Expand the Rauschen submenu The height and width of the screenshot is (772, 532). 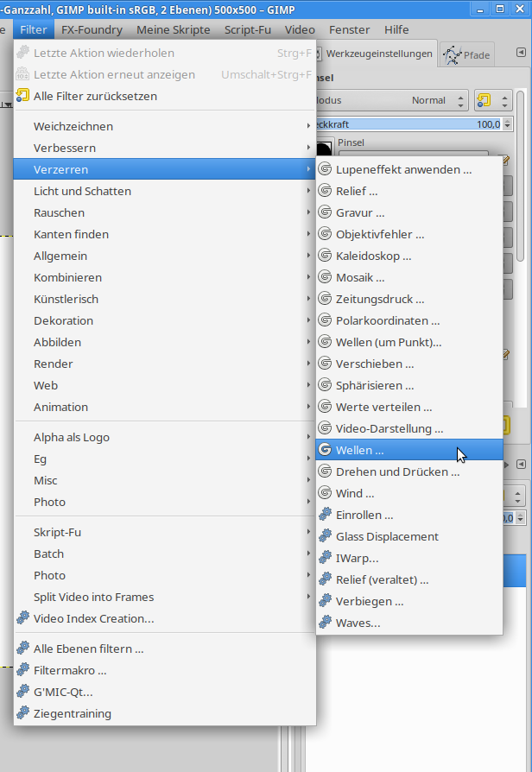click(x=165, y=212)
